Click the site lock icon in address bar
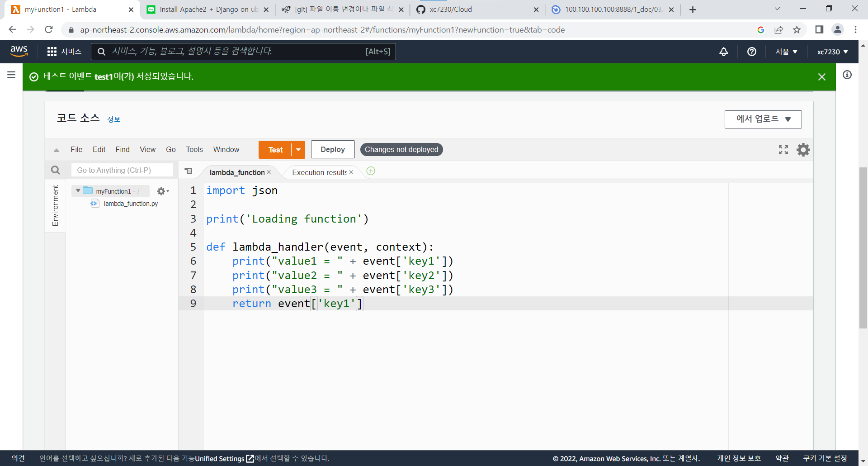 pyautogui.click(x=71, y=30)
